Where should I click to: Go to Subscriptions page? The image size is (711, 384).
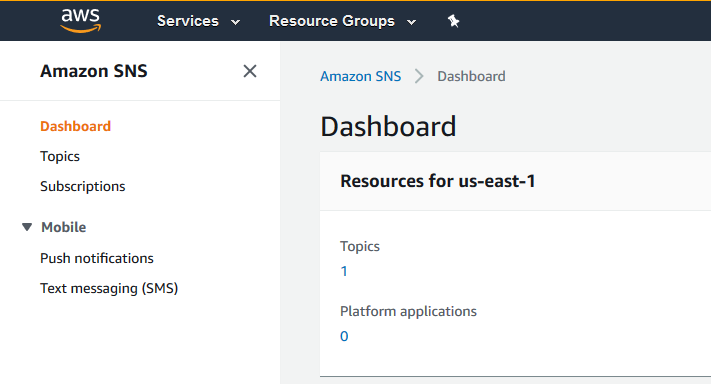click(83, 186)
